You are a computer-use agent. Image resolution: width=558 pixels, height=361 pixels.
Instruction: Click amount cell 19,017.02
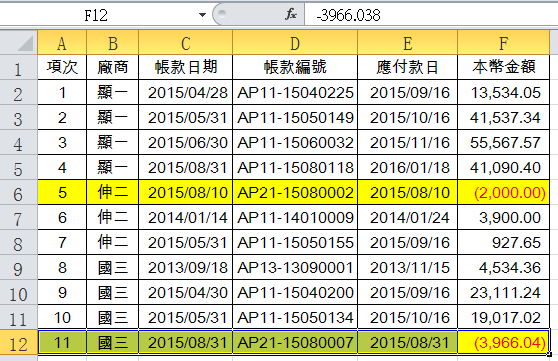[x=504, y=318]
